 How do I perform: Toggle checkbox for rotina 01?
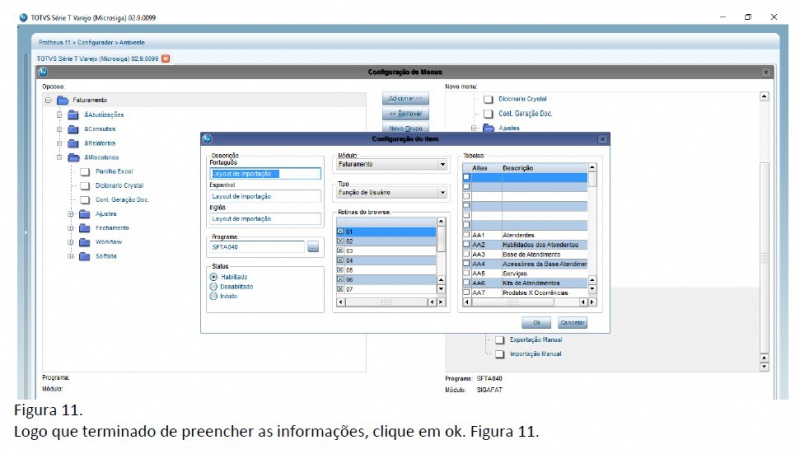[340, 232]
